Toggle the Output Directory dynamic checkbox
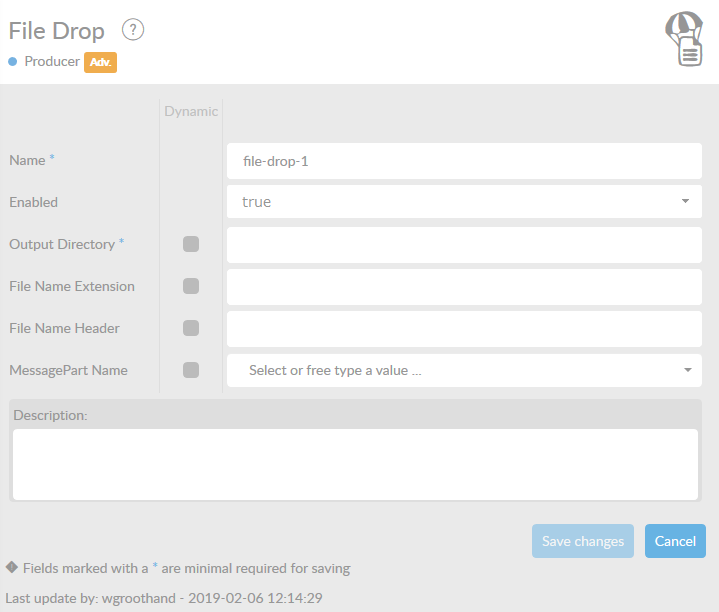 (x=191, y=244)
